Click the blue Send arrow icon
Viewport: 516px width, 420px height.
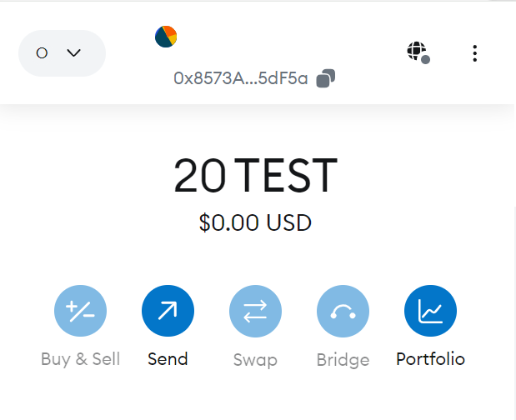[168, 311]
